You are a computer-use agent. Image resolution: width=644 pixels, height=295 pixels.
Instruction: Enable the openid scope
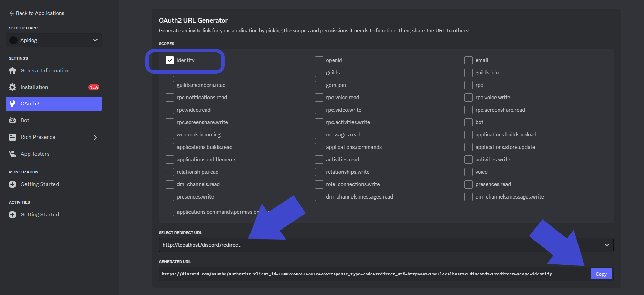319,60
